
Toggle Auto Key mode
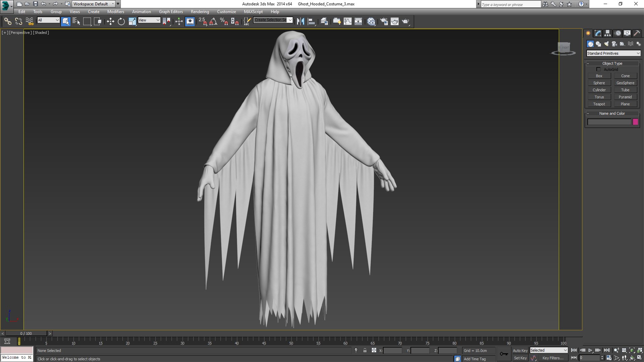[x=520, y=351]
